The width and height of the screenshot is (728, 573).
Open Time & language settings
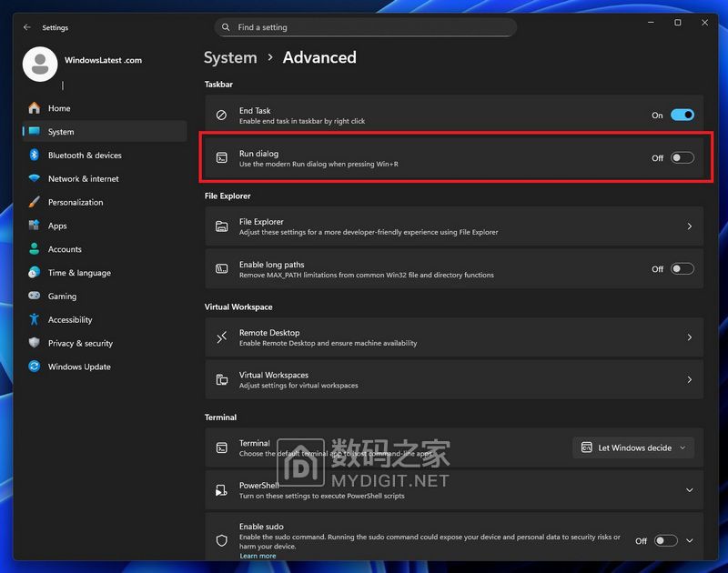tap(105, 273)
